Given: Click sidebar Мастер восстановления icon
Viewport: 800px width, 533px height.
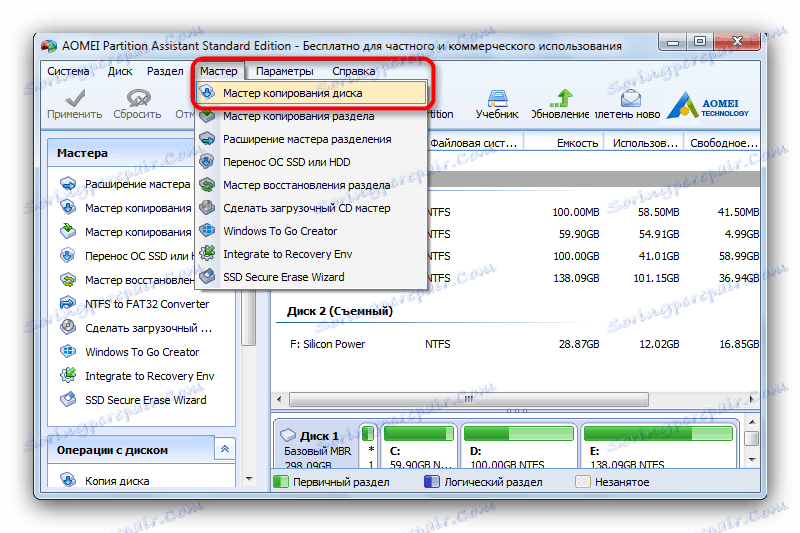Looking at the screenshot, I should [68, 280].
